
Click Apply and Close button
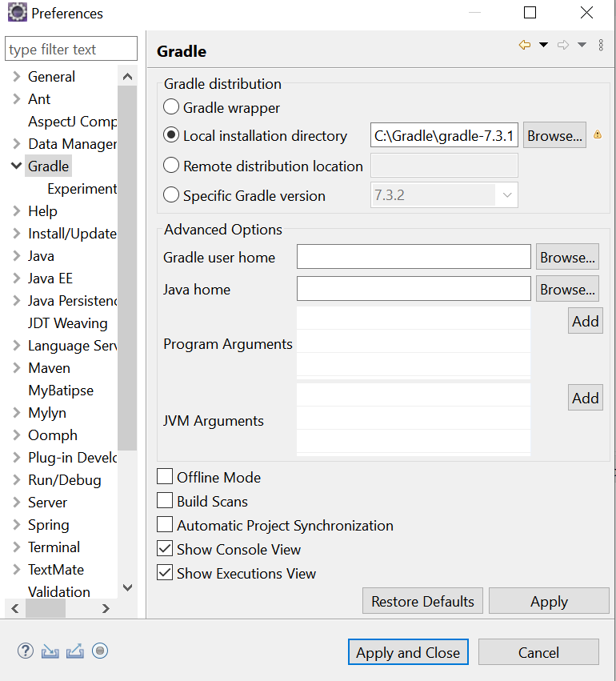(x=408, y=652)
